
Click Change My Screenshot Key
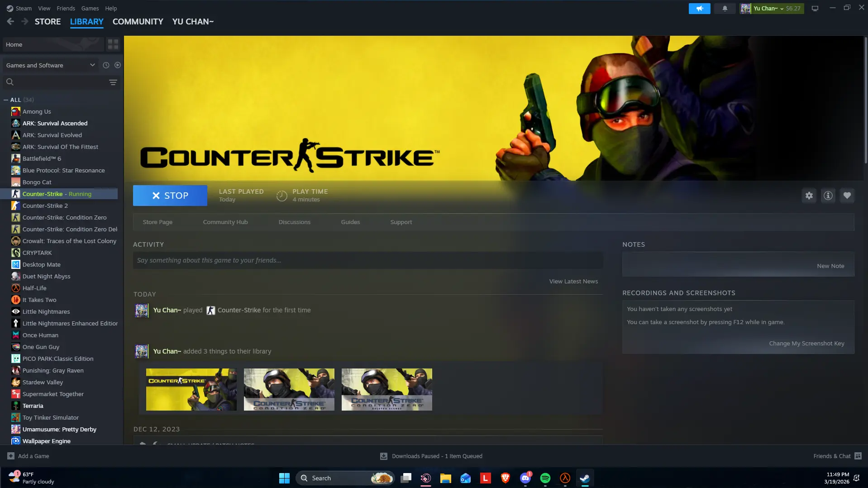806,343
